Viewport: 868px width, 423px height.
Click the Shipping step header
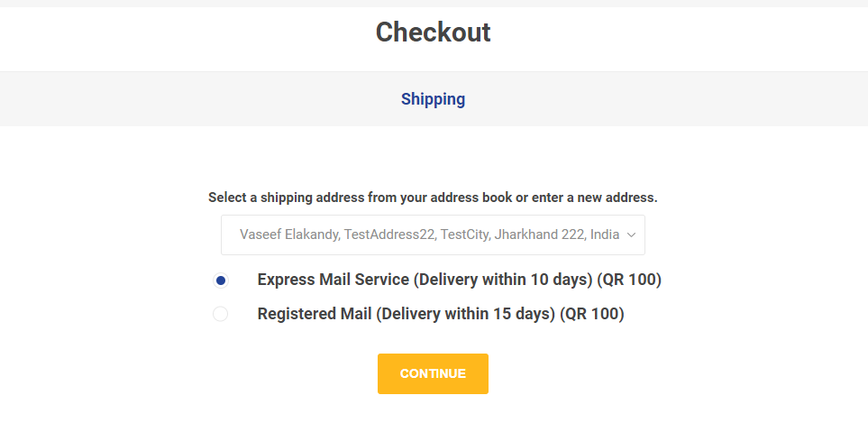(x=433, y=99)
